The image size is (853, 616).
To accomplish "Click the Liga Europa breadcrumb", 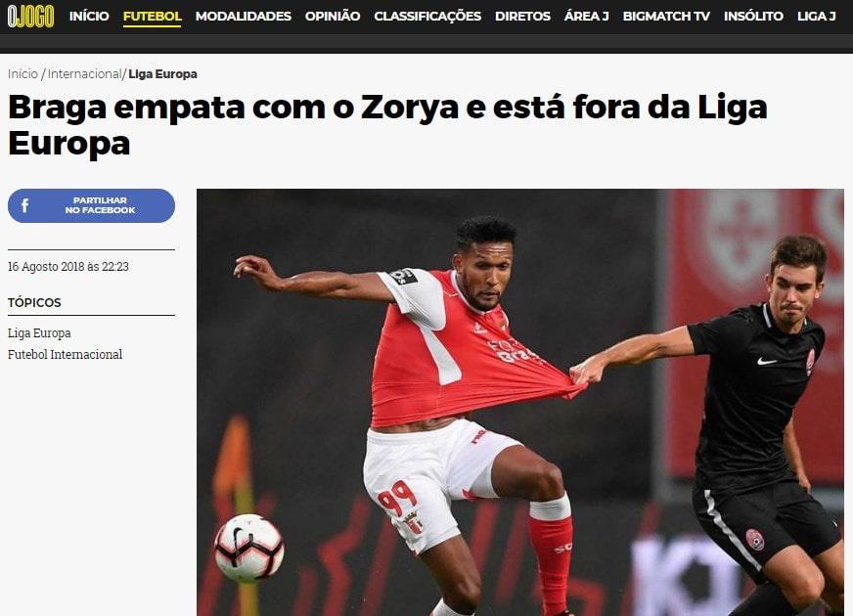I will click(x=162, y=74).
